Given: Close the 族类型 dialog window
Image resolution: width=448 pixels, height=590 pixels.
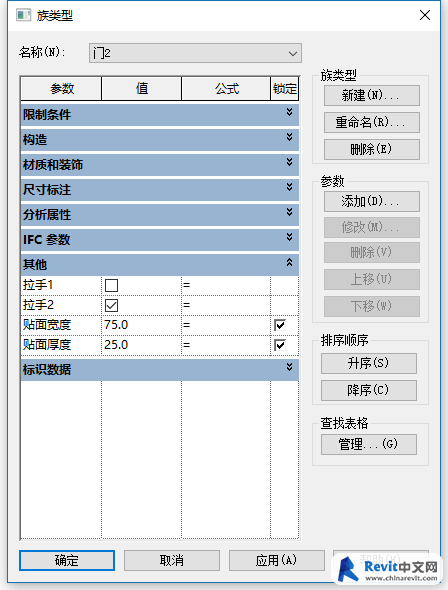Looking at the screenshot, I should click(x=425, y=15).
